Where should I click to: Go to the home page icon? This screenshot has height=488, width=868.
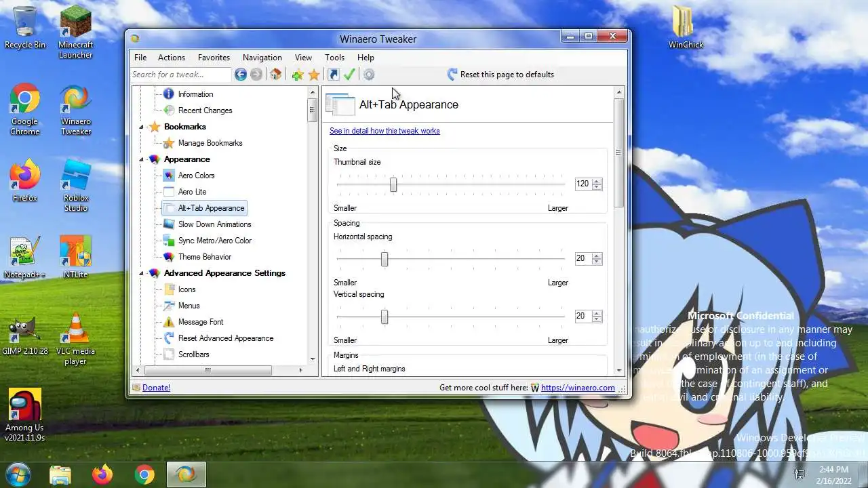[x=275, y=75]
